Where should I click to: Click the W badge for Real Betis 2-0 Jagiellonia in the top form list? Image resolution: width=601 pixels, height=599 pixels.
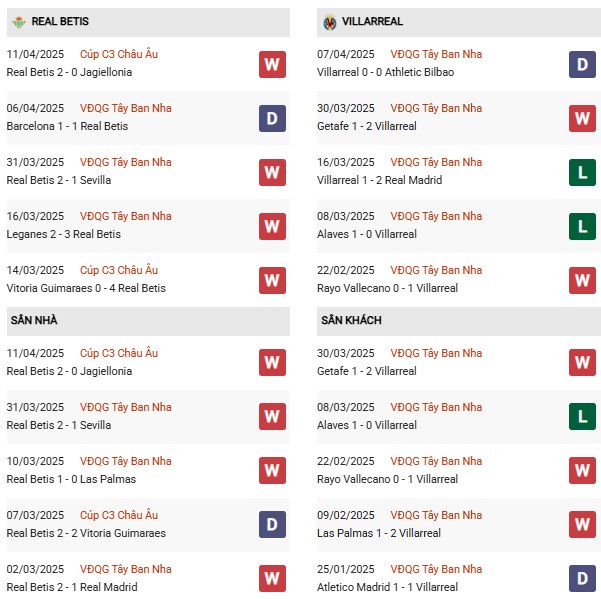pos(272,64)
